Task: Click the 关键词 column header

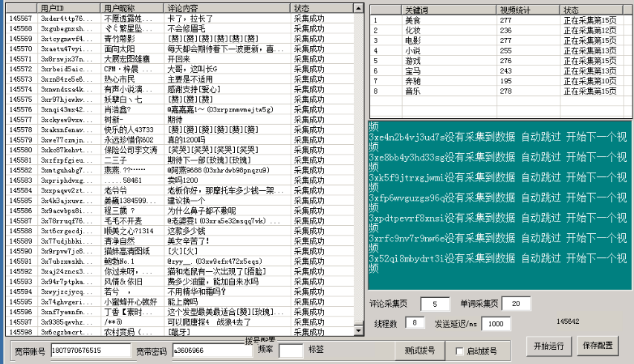Action: pos(449,10)
